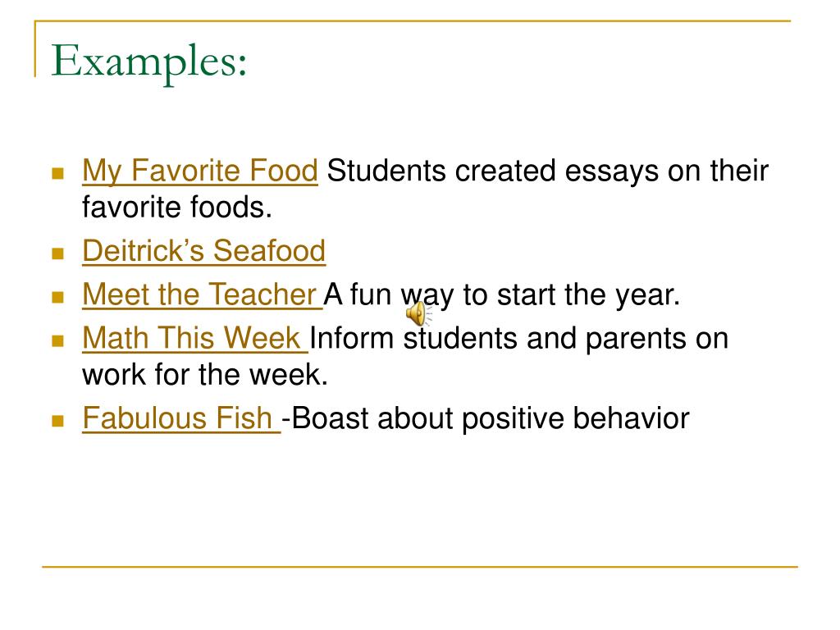The width and height of the screenshot is (840, 630).
Task: Click the text 'A fun way to start the year.'
Action: pyautogui.click(x=501, y=294)
